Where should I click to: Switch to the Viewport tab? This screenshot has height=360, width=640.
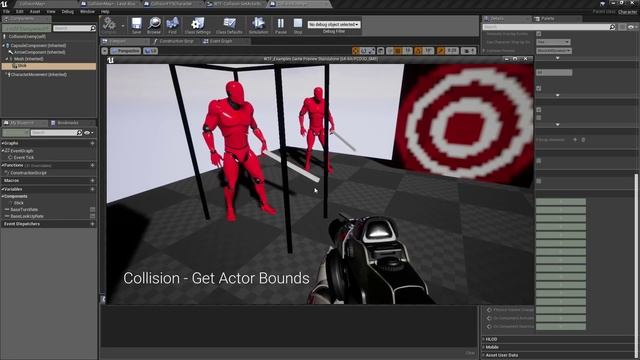click(125, 41)
